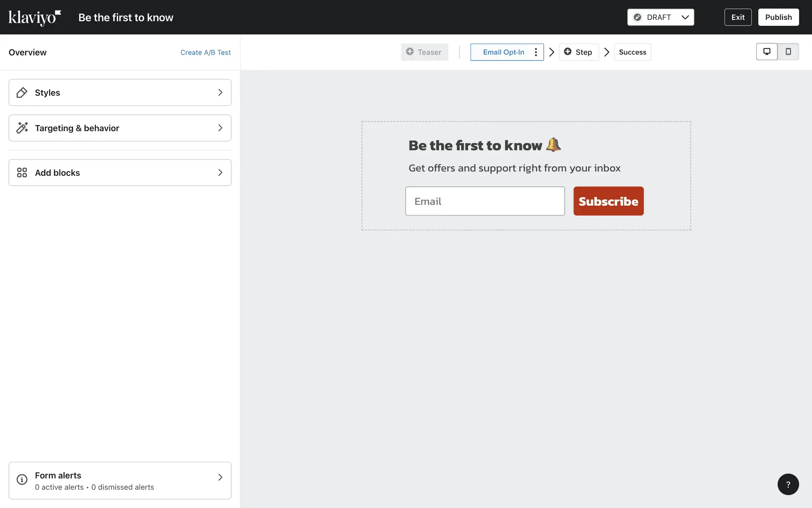Switch to mobile preview icon
The image size is (812, 508).
(x=788, y=52)
